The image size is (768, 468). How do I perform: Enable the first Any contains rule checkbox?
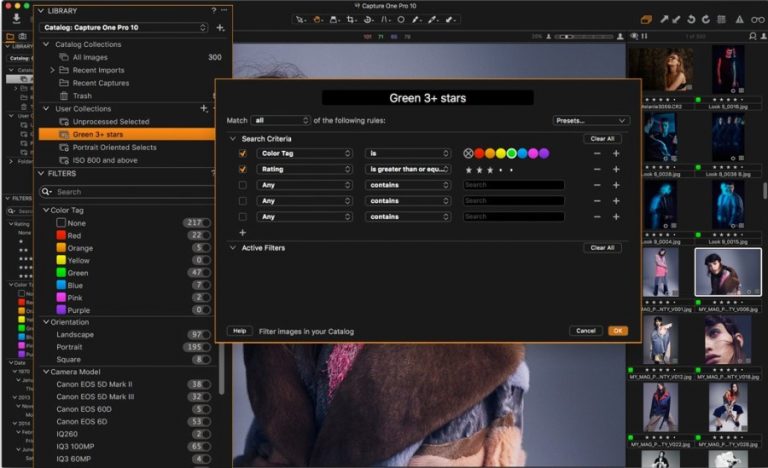242,185
